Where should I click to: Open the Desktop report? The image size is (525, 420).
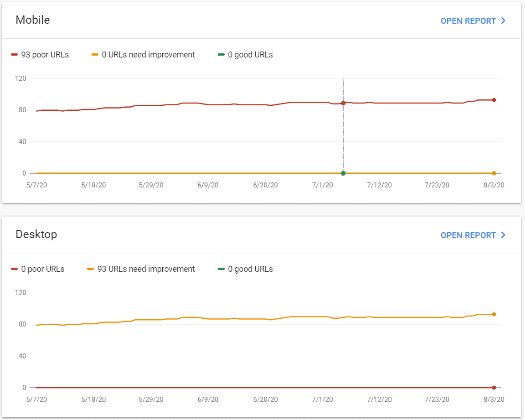[x=468, y=235]
